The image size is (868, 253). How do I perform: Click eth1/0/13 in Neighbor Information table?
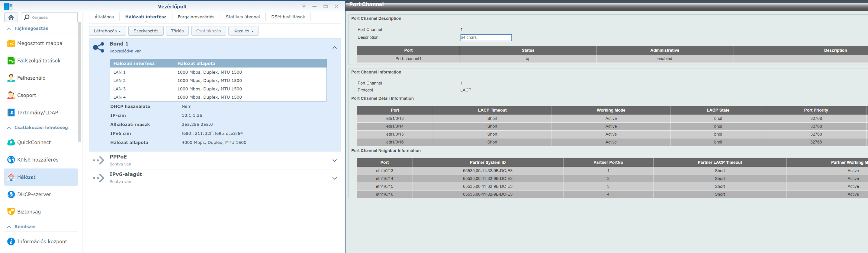tap(384, 171)
